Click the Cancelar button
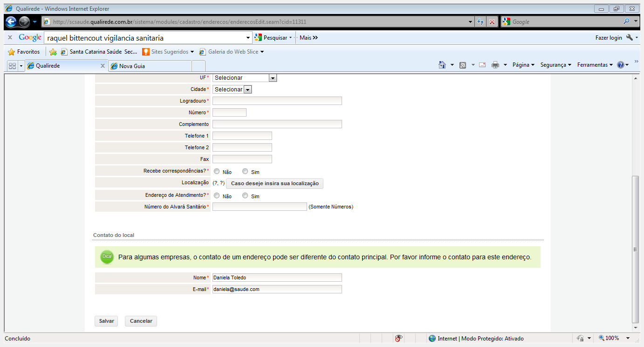The width and height of the screenshot is (644, 347). pyautogui.click(x=141, y=321)
